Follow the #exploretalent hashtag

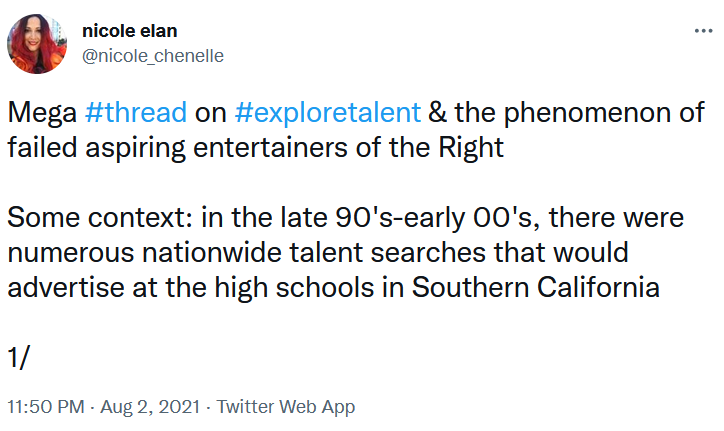(328, 112)
